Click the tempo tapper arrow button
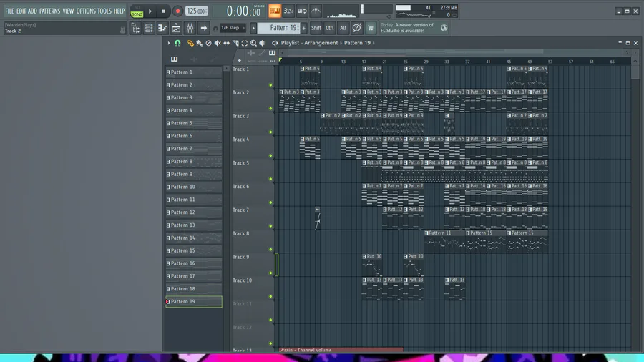644x362 pixels. point(203,28)
